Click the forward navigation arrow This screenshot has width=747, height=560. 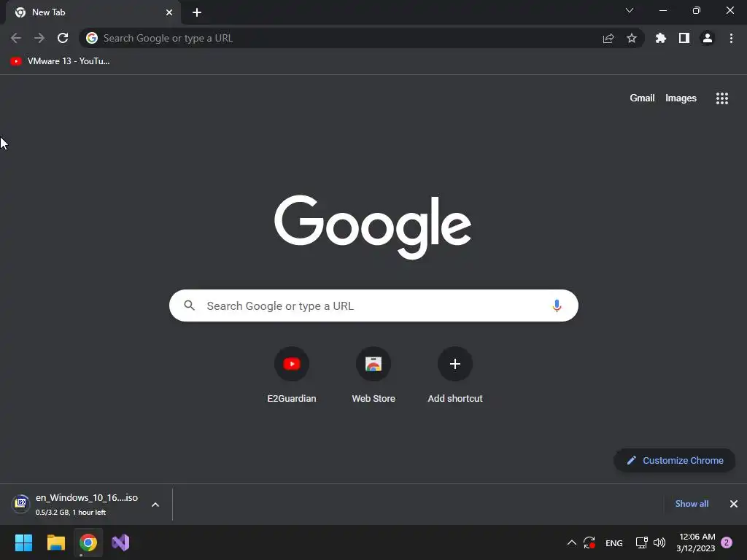coord(39,38)
